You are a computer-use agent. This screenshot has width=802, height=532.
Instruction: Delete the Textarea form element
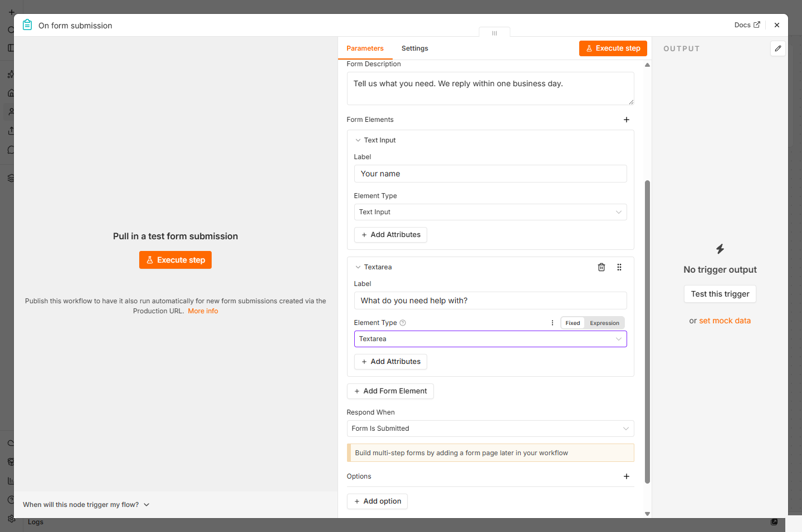[601, 267]
